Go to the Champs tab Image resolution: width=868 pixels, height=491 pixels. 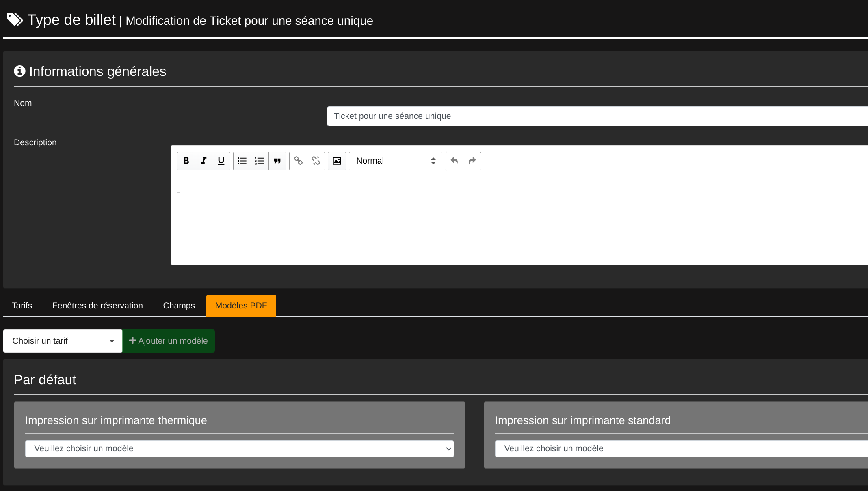click(x=179, y=306)
